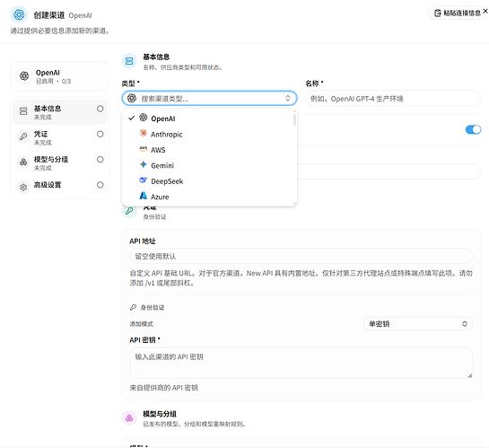Click the Gemini star icon in dropdown

(x=144, y=164)
